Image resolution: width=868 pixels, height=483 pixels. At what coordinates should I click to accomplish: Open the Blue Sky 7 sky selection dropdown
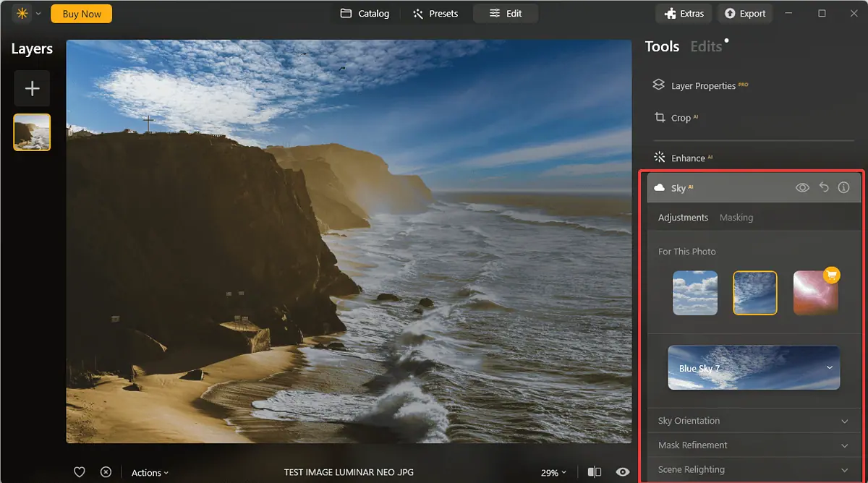tap(754, 368)
